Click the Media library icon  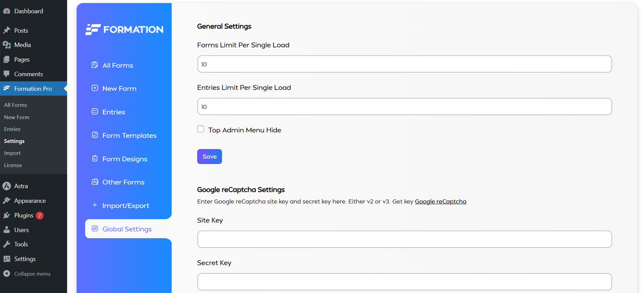[x=7, y=45]
